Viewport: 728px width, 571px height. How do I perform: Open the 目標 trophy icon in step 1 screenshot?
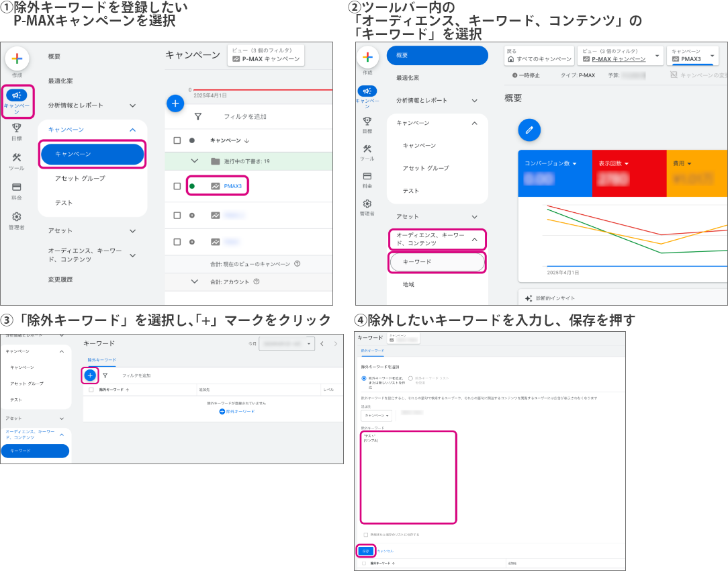[x=17, y=128]
